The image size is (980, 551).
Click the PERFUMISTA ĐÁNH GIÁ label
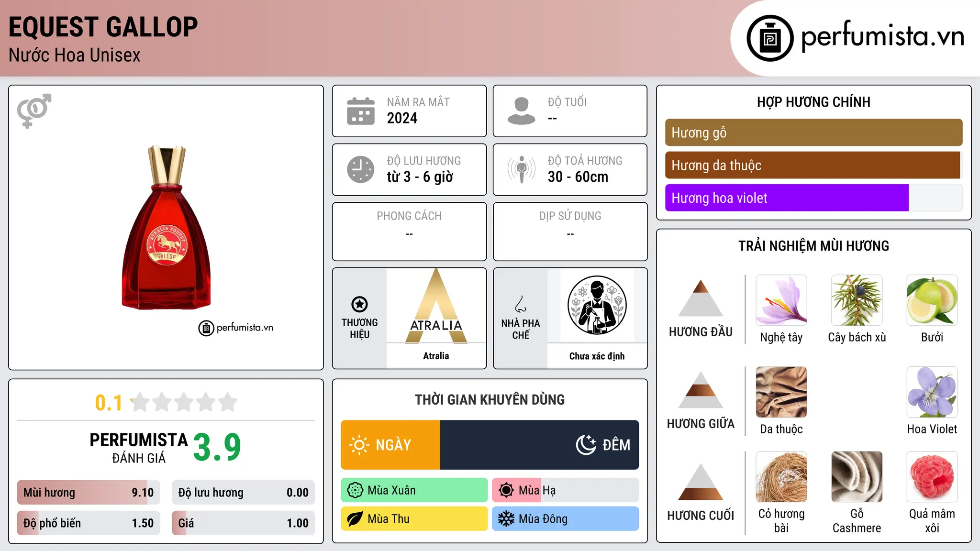click(139, 448)
